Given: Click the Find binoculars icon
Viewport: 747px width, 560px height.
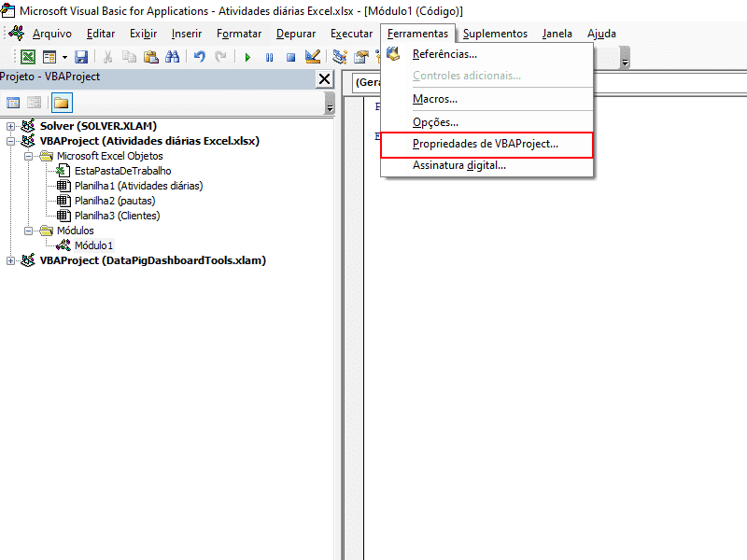Looking at the screenshot, I should coord(172,57).
